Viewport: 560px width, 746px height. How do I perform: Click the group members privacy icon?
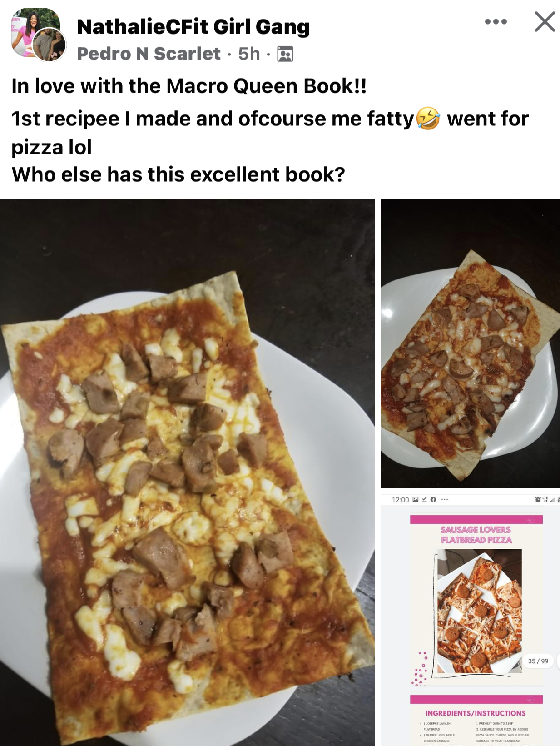pyautogui.click(x=285, y=54)
